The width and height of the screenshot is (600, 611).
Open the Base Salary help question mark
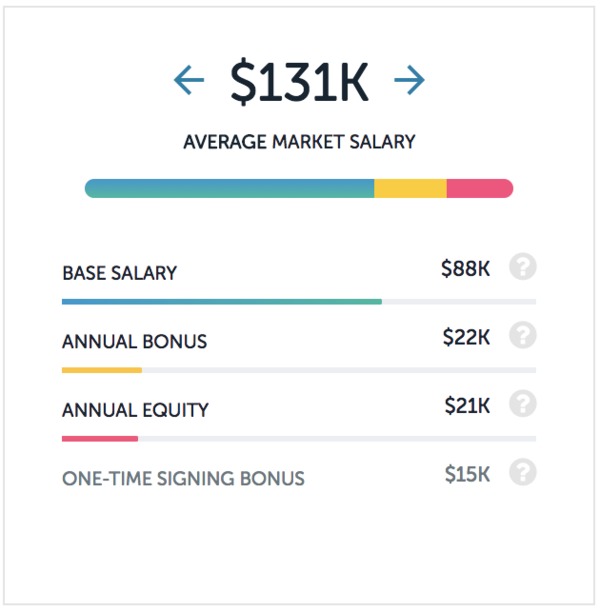pos(523,267)
